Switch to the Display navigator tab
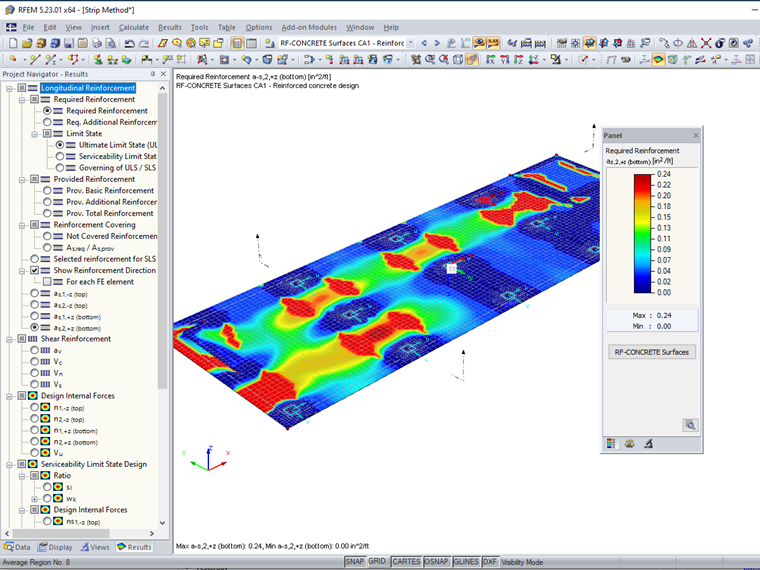The image size is (760, 570). click(55, 547)
